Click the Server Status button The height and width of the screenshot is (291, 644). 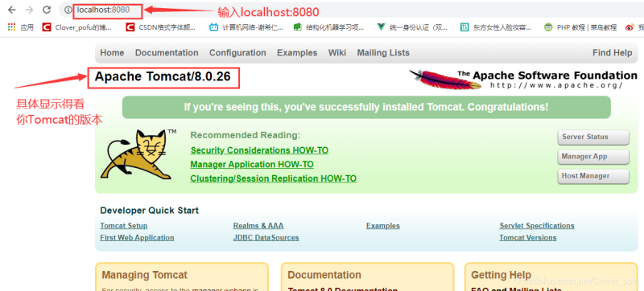[x=593, y=137]
